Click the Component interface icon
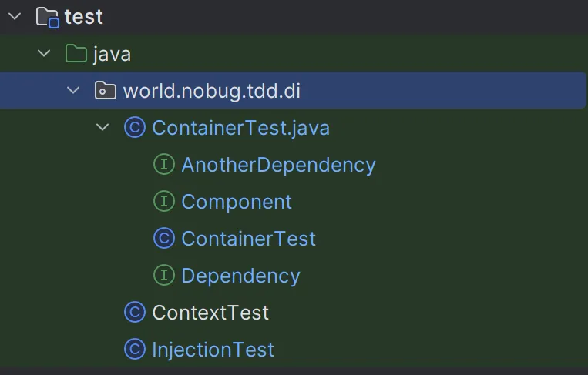 coord(163,202)
